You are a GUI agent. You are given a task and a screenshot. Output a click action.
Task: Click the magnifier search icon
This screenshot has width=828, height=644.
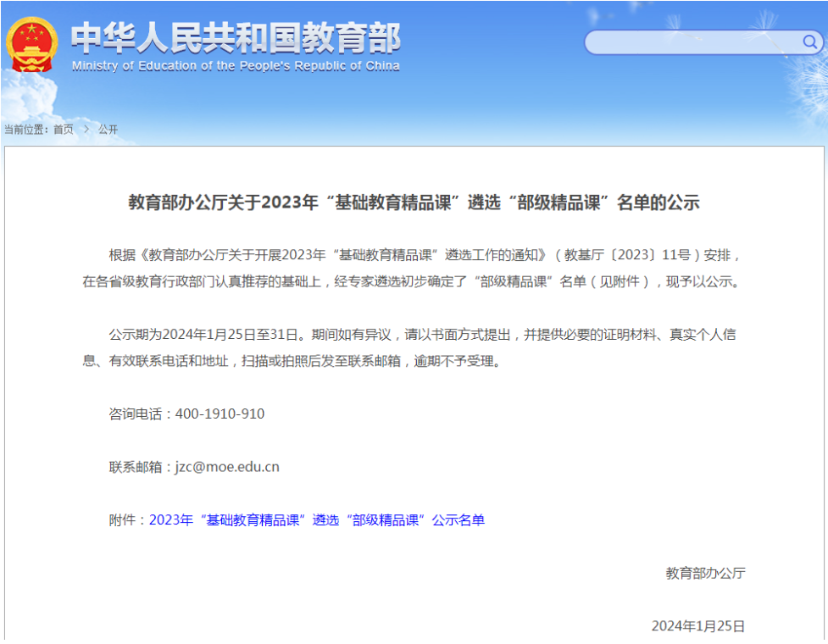pos(809,42)
